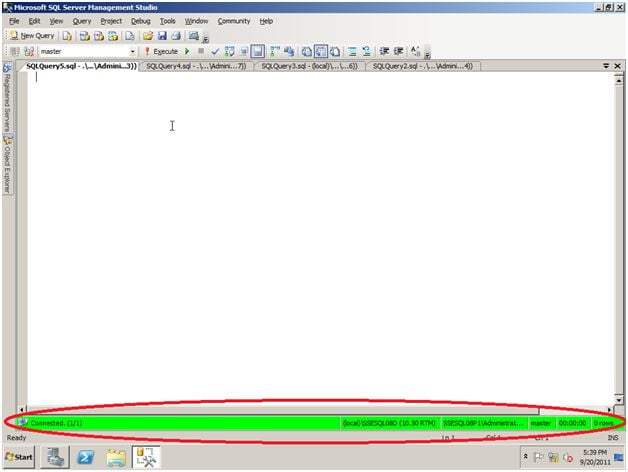
Task: Open an Analysis Services MDX Query
Action: [85, 36]
